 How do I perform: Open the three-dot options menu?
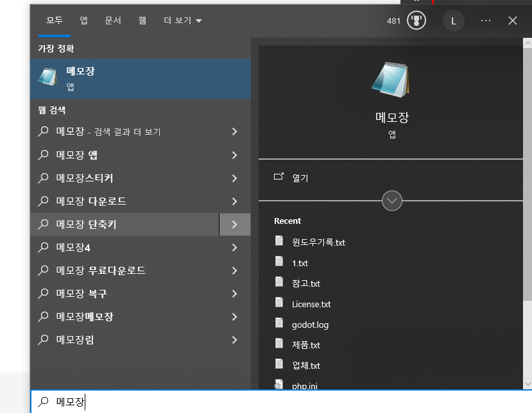pos(486,21)
